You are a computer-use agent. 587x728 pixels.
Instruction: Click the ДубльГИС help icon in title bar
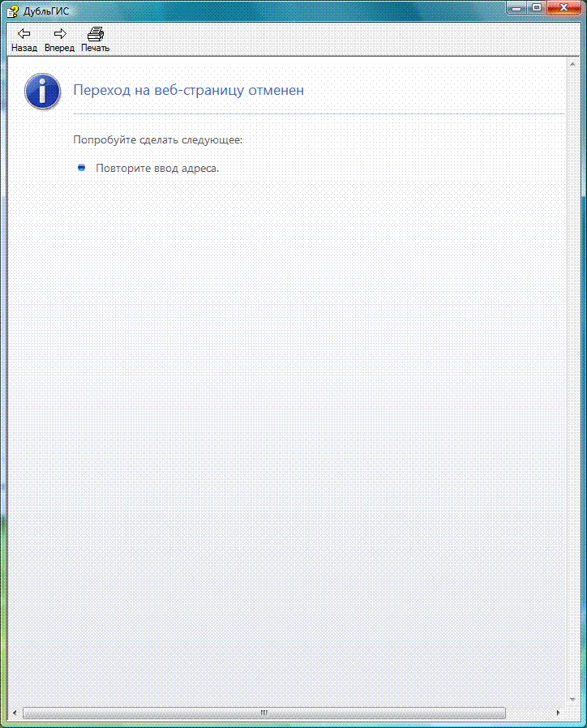tap(12, 11)
